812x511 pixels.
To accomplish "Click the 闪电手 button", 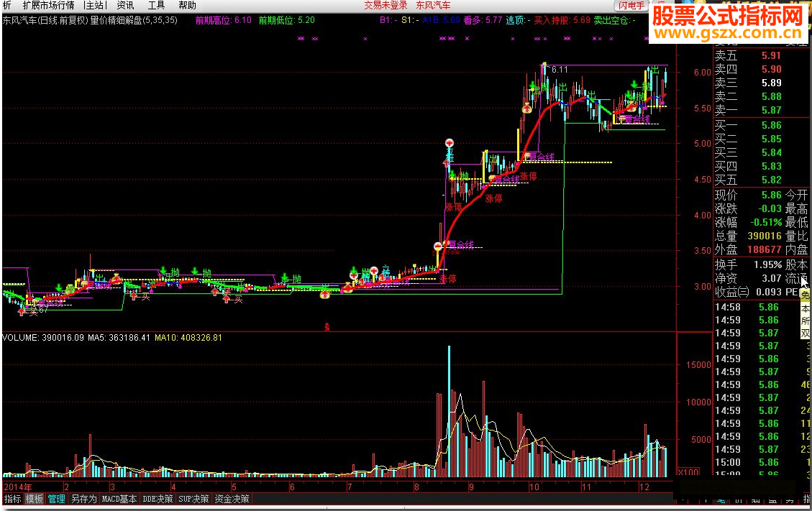I will point(631,6).
